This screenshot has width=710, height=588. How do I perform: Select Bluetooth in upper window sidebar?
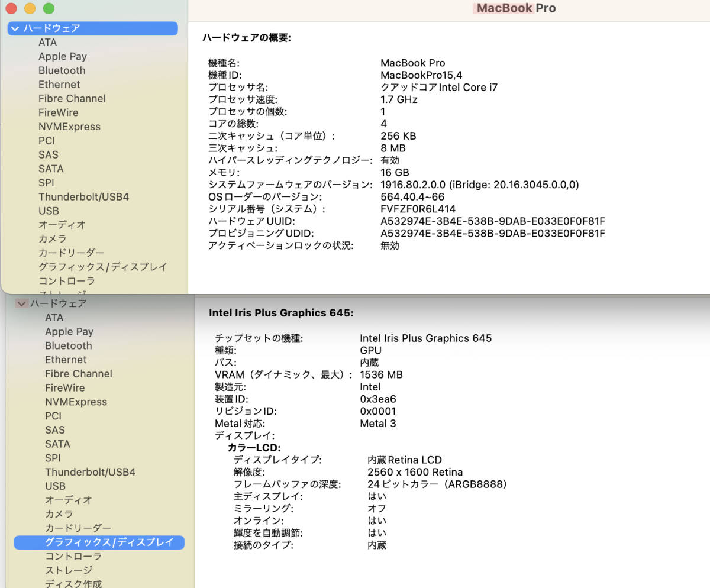(62, 70)
